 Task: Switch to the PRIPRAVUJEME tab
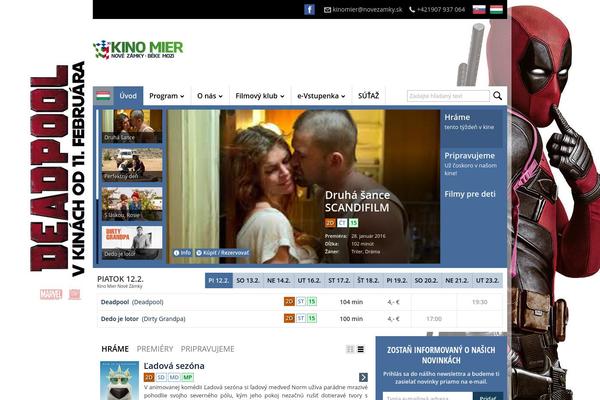207,349
